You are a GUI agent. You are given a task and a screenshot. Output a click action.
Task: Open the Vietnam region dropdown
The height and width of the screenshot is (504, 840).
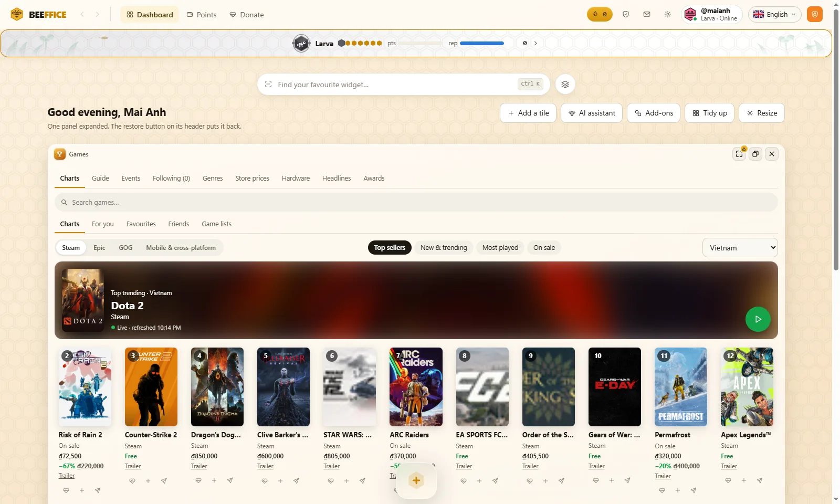(x=740, y=248)
